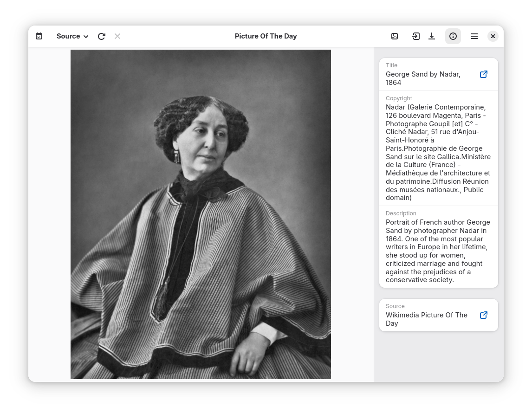Open the external link icon beside the George Sand title
The height and width of the screenshot is (413, 532).
(x=483, y=74)
